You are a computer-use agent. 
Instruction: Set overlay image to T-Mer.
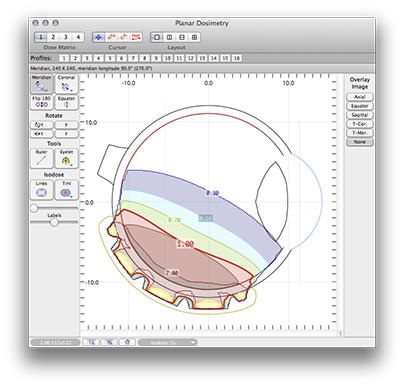point(360,133)
